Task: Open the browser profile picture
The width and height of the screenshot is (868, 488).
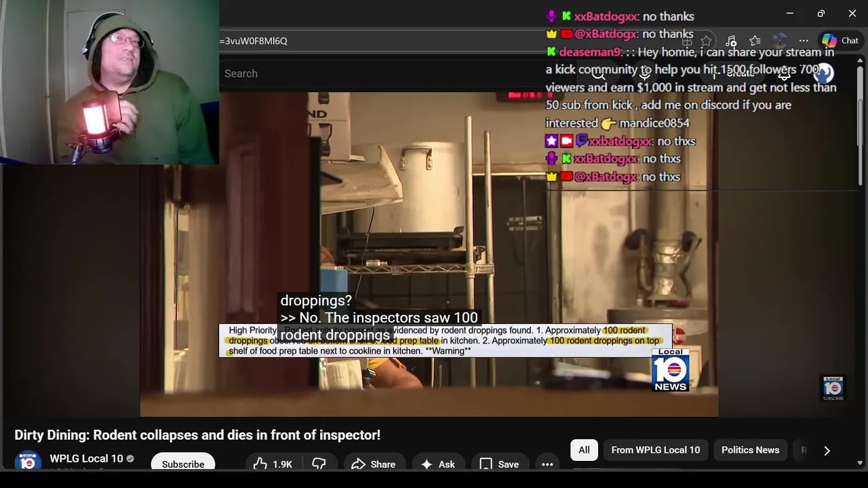Action: click(x=779, y=41)
